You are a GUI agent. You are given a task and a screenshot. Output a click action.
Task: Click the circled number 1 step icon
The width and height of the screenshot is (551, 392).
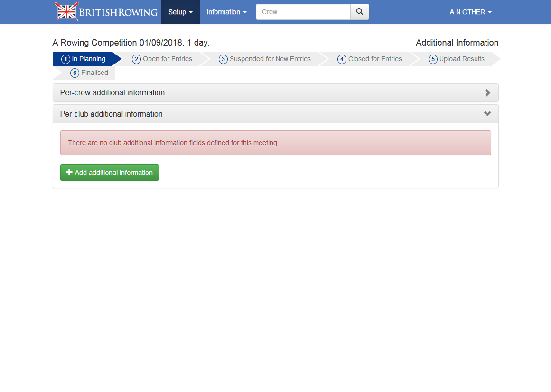coord(65,59)
